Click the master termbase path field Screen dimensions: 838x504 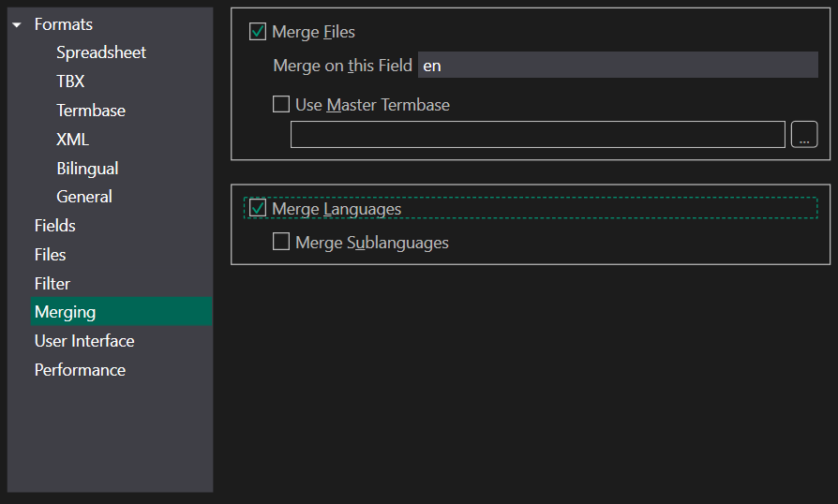[538, 134]
